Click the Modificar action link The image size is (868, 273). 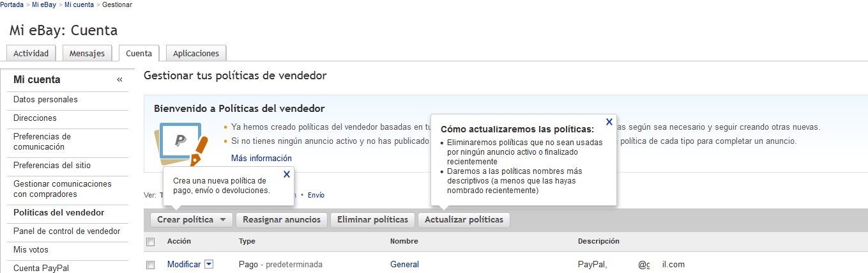(x=183, y=264)
